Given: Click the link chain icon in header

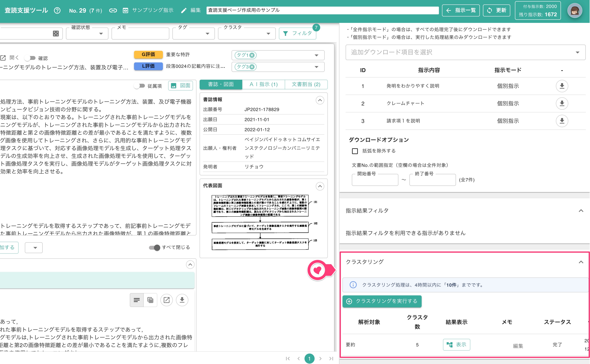Looking at the screenshot, I should pyautogui.click(x=113, y=10).
